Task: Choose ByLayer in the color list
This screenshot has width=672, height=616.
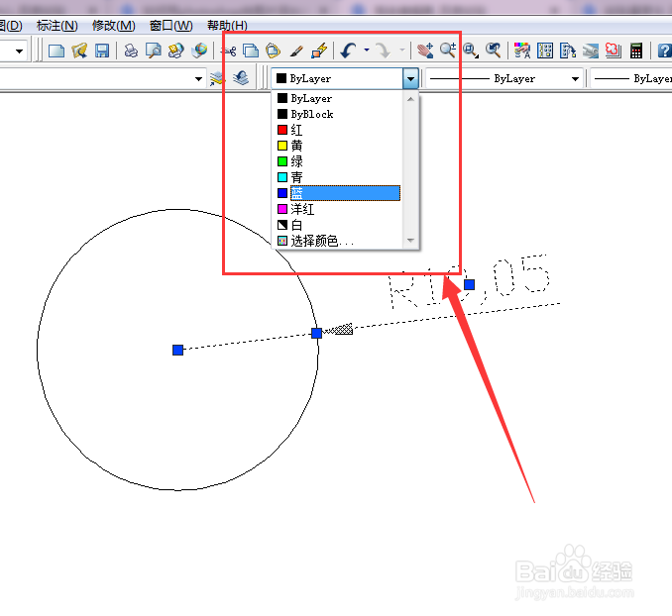Action: [339, 98]
